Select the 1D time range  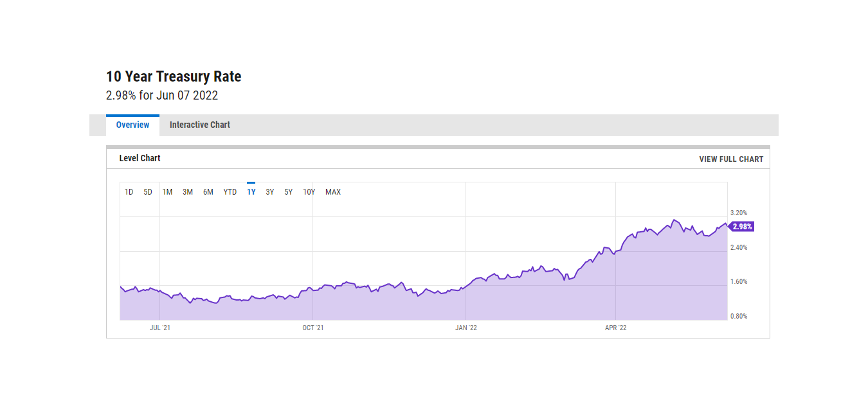tap(129, 192)
